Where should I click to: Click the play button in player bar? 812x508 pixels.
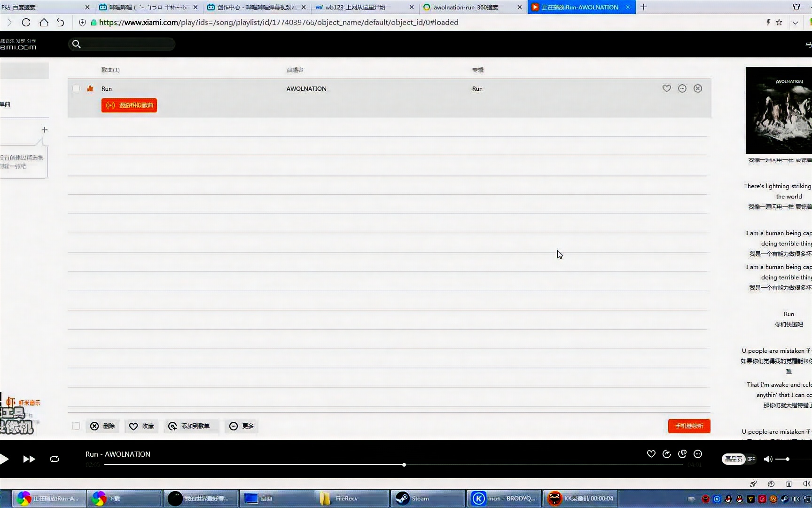click(4, 459)
